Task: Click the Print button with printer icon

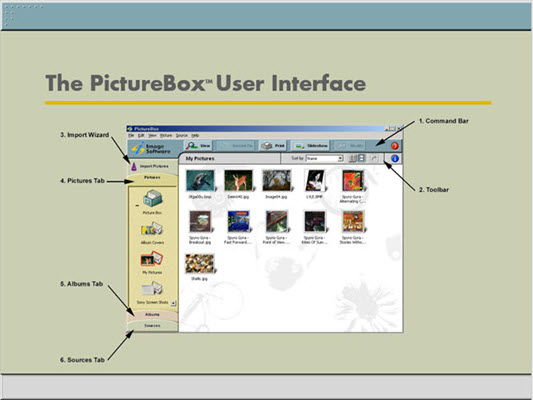Action: pyautogui.click(x=273, y=145)
